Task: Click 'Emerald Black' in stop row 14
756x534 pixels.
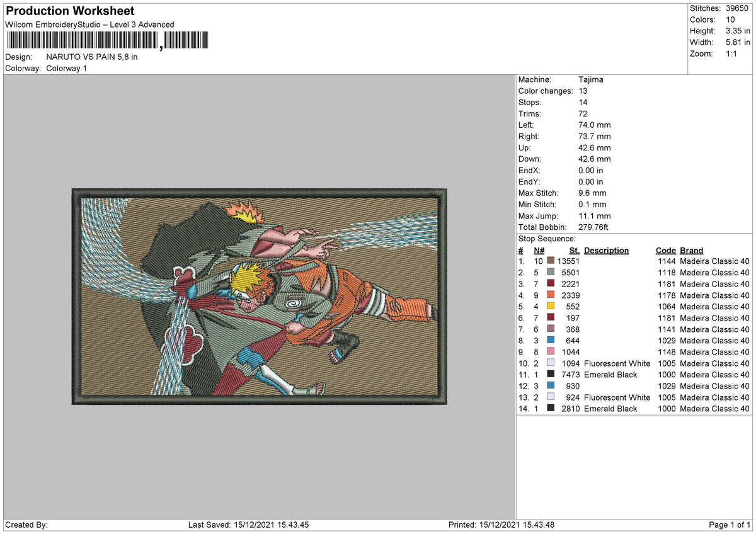Action: tap(610, 409)
